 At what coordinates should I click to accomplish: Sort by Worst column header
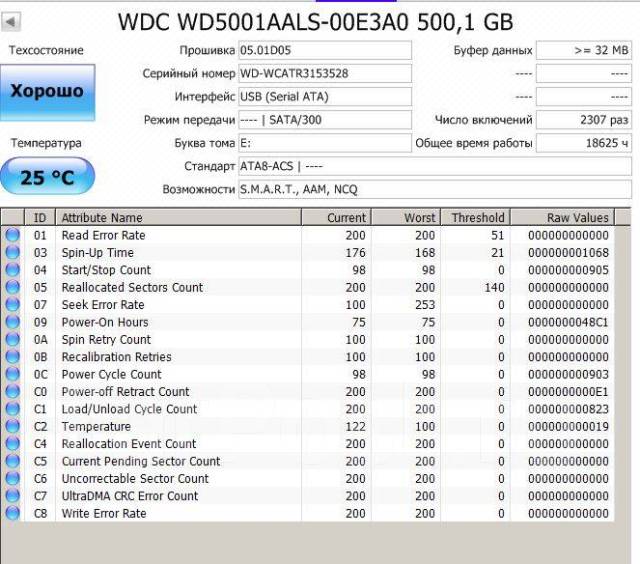click(406, 218)
